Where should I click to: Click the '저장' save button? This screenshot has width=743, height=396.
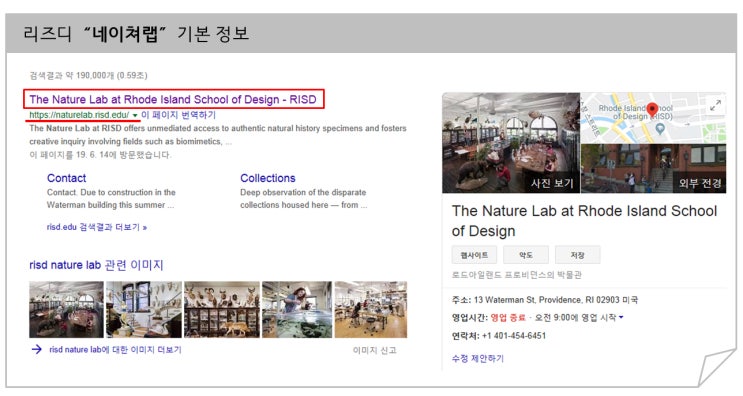point(577,255)
